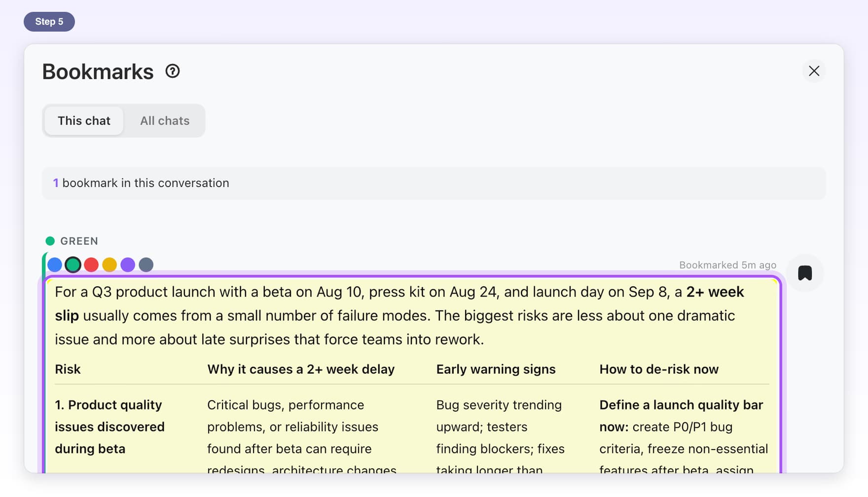The height and width of the screenshot is (497, 868).
Task: Pick the red bookmark color
Action: (91, 265)
